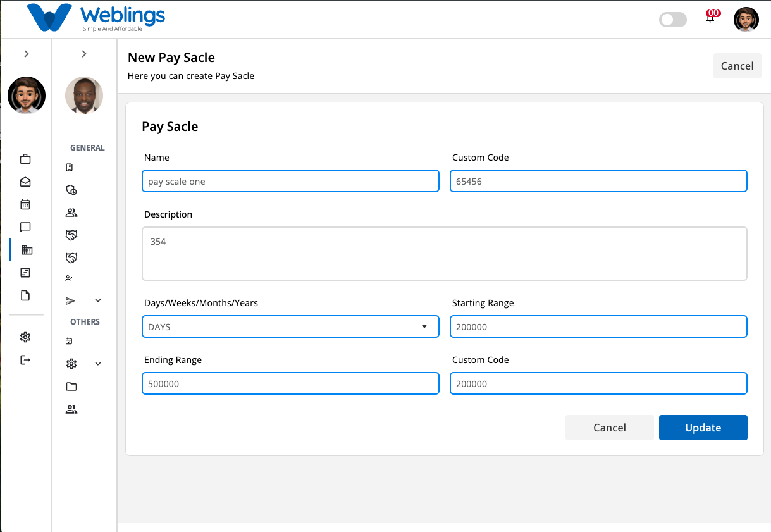Click the Cancel button next to Update
This screenshot has height=532, width=771.
610,428
